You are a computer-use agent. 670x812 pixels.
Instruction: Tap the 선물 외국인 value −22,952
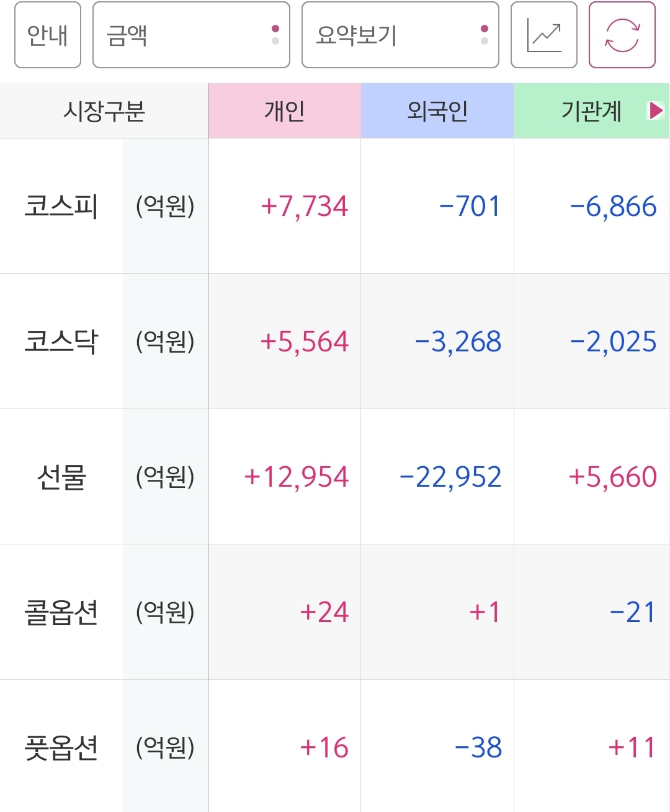pos(450,477)
